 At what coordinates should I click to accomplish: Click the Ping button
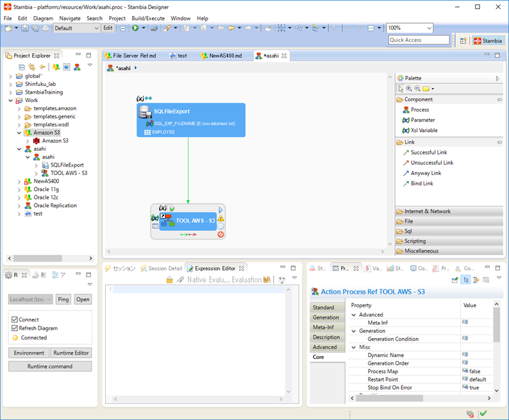click(x=63, y=299)
